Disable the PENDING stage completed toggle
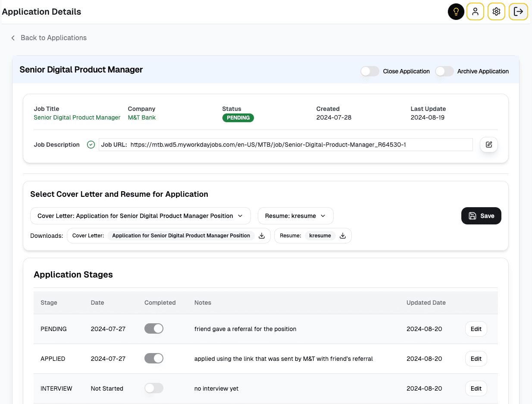532x404 pixels. [154, 328]
